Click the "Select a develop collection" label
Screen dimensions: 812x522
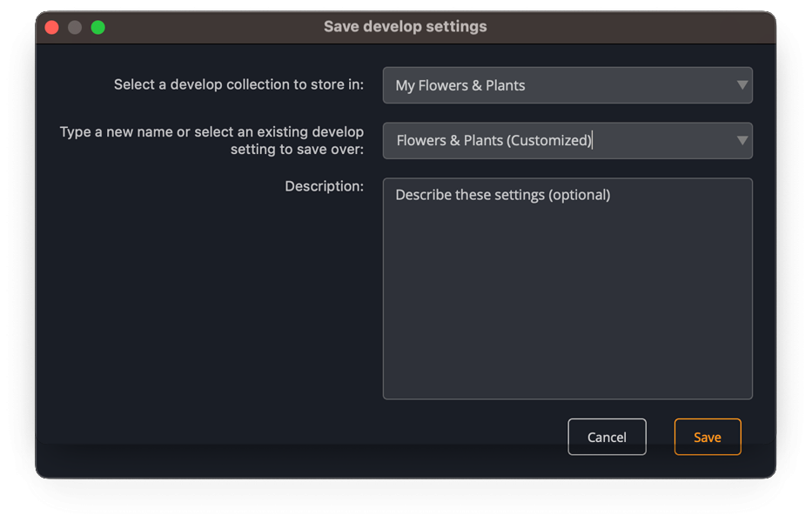pyautogui.click(x=238, y=84)
